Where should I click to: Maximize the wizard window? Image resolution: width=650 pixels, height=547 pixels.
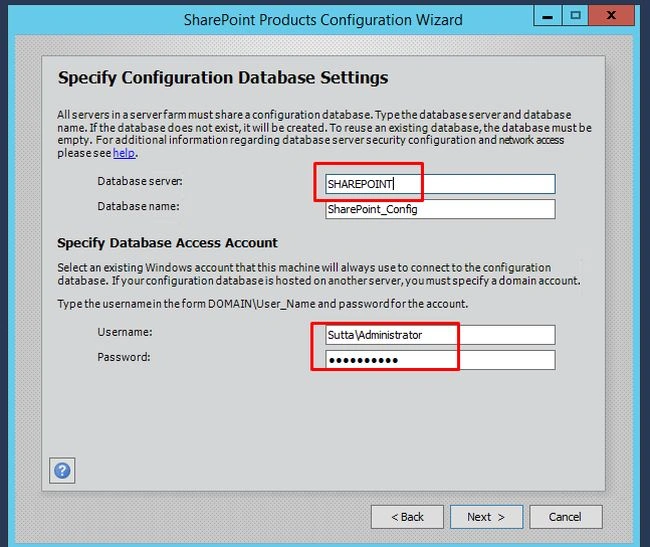(575, 16)
